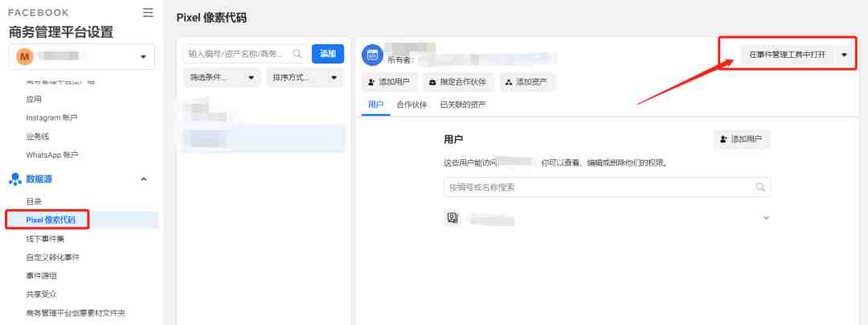Select 应用 in the sidebar
The height and width of the screenshot is (325, 868).
tap(34, 100)
